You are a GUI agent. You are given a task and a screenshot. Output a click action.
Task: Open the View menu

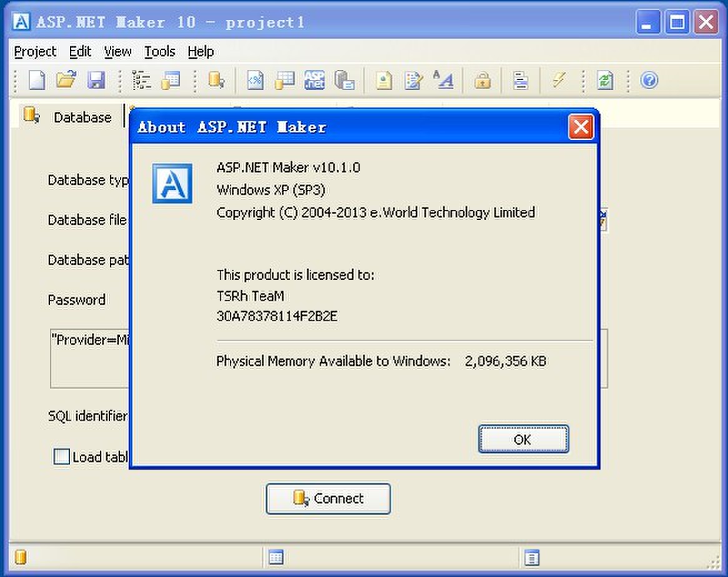(x=117, y=51)
